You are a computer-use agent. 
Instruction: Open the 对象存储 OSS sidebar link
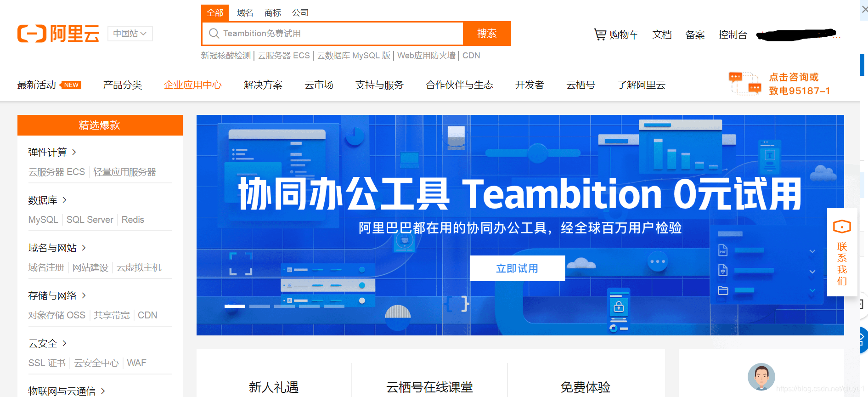click(57, 315)
